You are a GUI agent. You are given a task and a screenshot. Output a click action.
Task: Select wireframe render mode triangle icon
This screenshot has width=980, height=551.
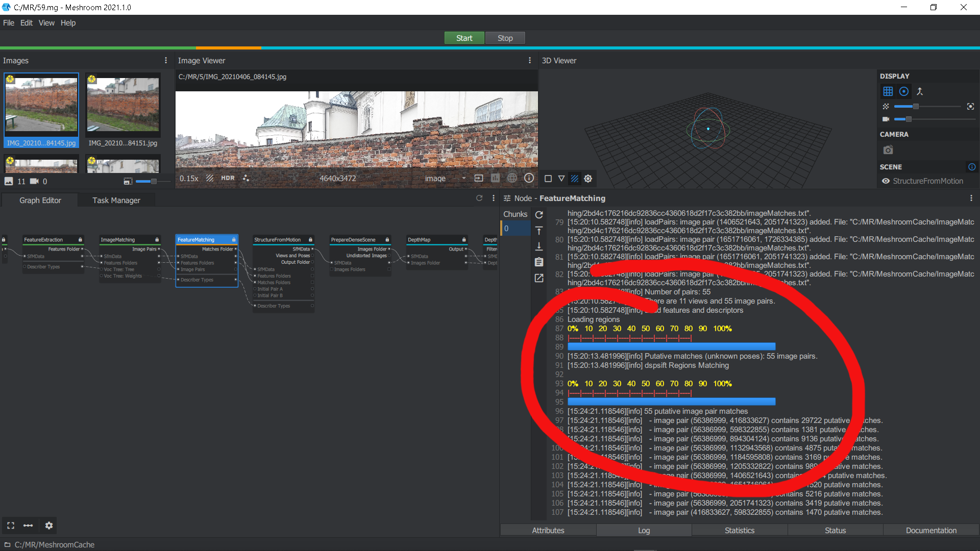(561, 179)
